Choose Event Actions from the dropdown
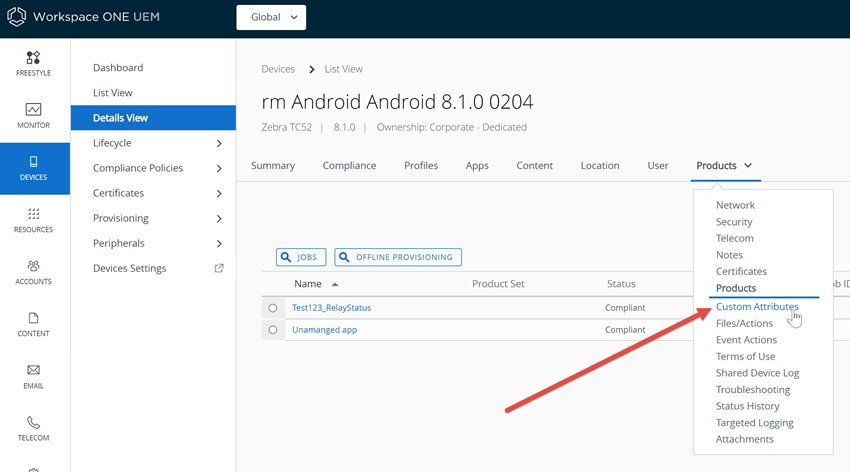850x472 pixels. coord(746,340)
